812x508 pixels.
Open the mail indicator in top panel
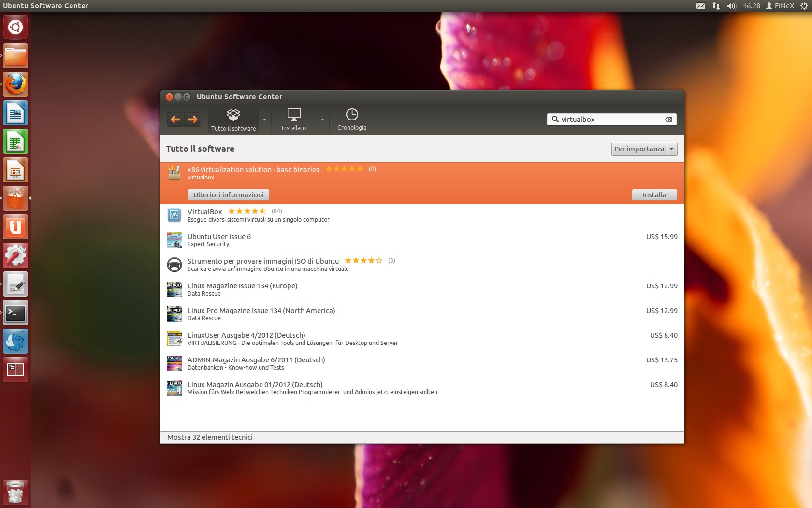(x=701, y=6)
